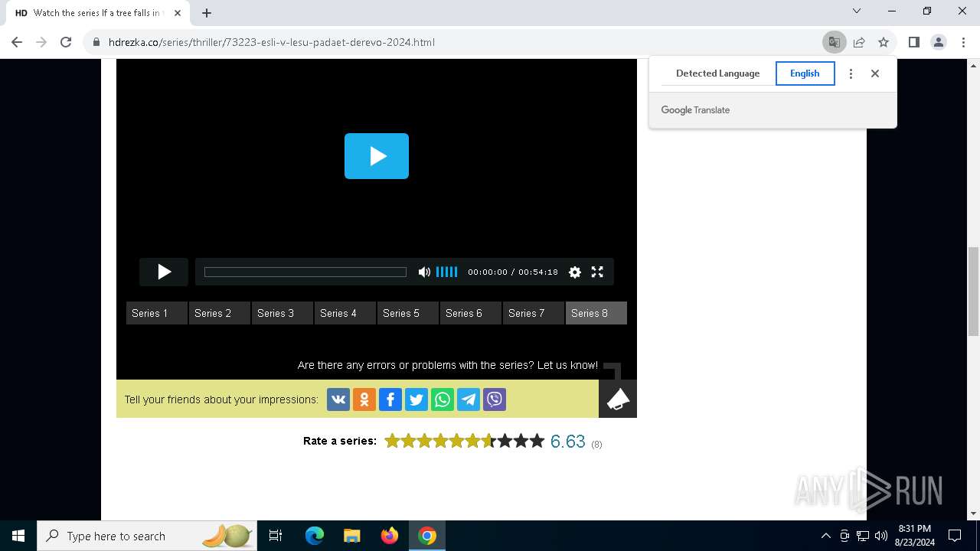Share this page from the address bar
980x551 pixels.
(x=859, y=42)
